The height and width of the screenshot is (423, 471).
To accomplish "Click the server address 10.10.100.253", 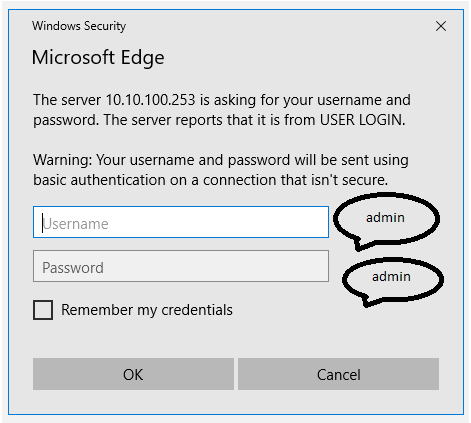I will click(x=150, y=100).
